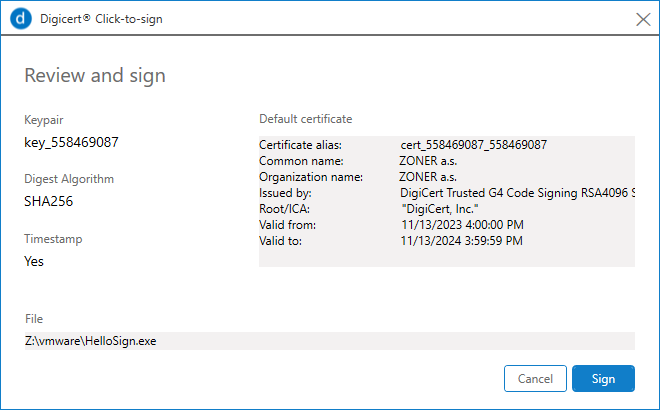
Task: Click the Default certificate label
Action: (x=306, y=119)
